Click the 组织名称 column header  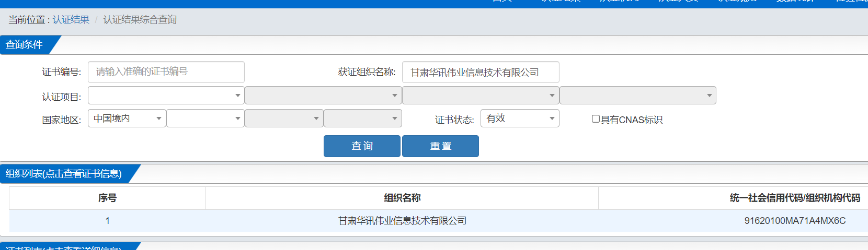click(402, 198)
